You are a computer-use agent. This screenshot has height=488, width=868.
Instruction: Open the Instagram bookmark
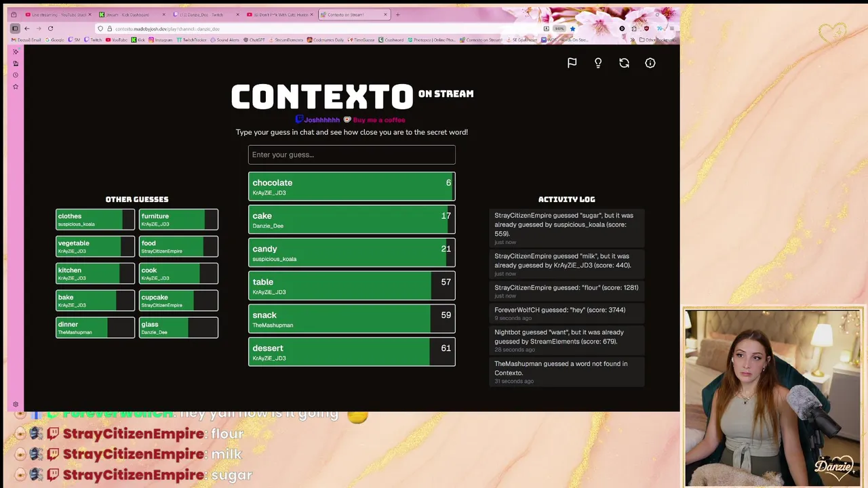(161, 40)
